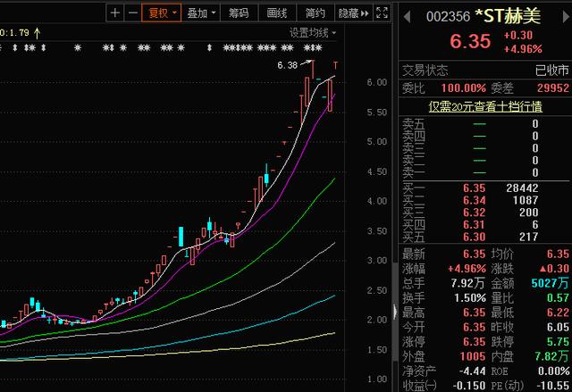Click the 买四 price 6.31
Screen dimensions: 572x392
[x=475, y=224]
